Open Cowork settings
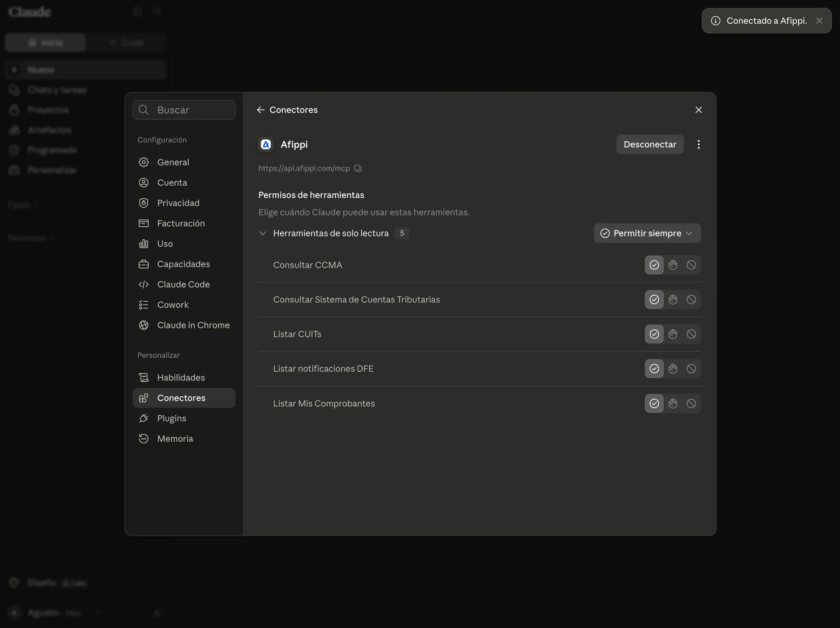The image size is (840, 628). click(x=184, y=305)
